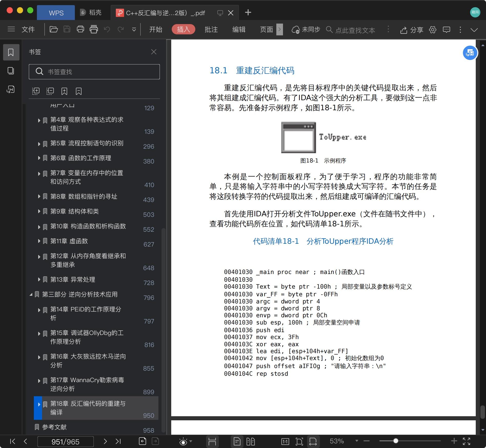486x448 pixels.
Task: Zoom in with the plus button
Action: [x=454, y=441]
